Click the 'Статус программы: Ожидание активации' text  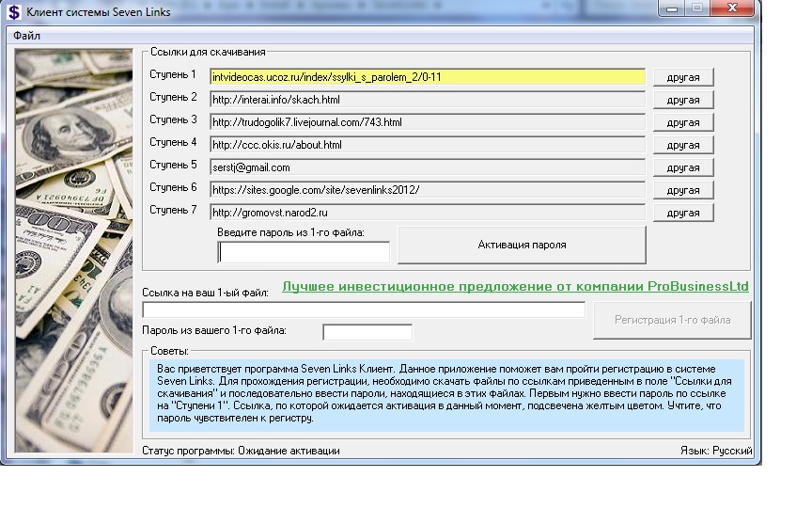tap(241, 451)
